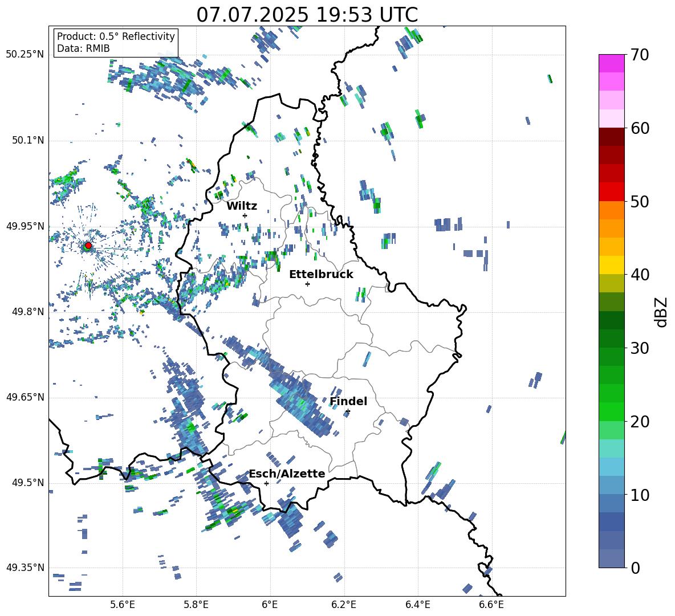Viewport: 675px width, 616px height.
Task: Click the Product: 0.5° Reflectivity text
Action: pyautogui.click(x=116, y=36)
